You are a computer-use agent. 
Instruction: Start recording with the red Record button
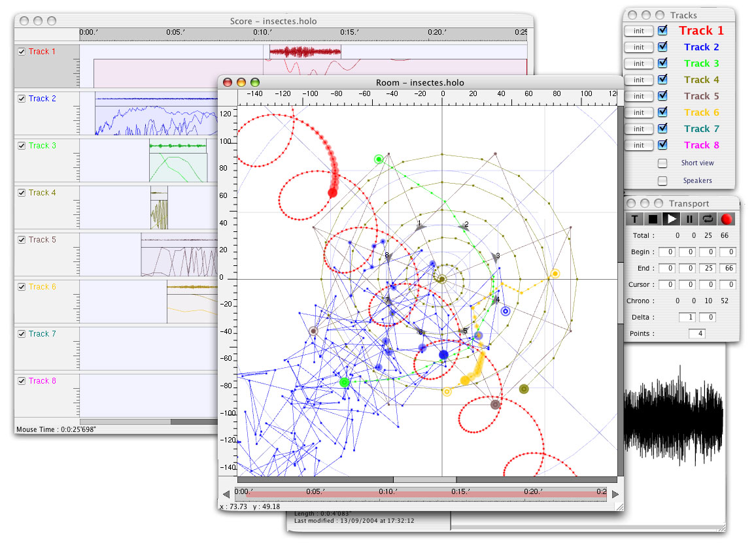point(726,220)
